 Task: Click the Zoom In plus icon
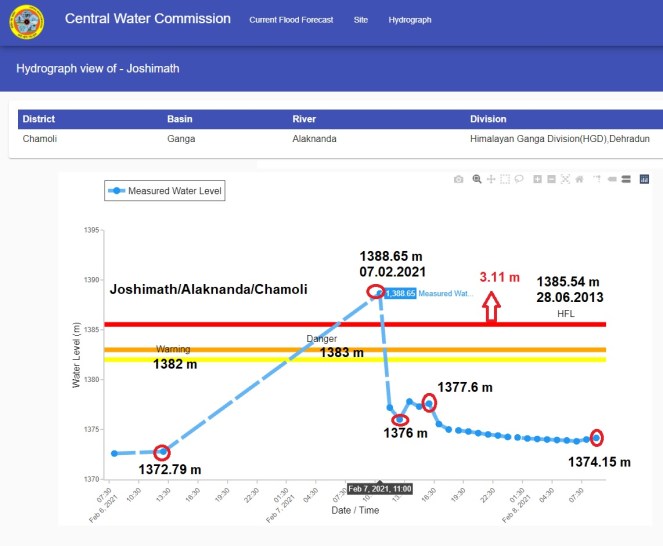click(x=538, y=179)
